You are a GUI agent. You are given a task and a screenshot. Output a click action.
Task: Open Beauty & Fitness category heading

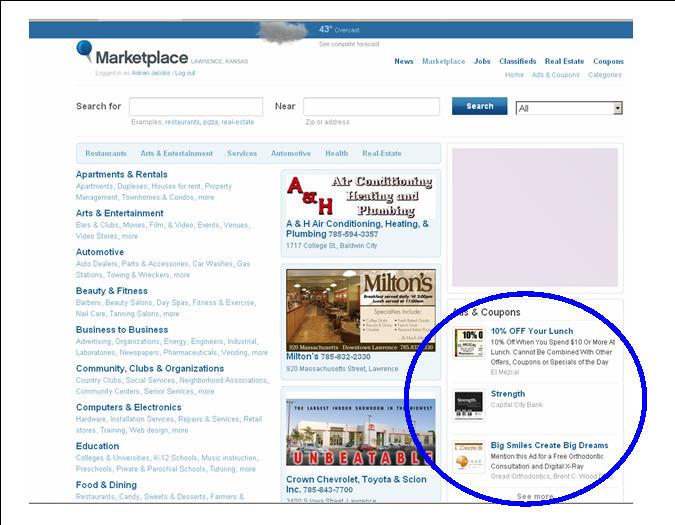coord(111,290)
